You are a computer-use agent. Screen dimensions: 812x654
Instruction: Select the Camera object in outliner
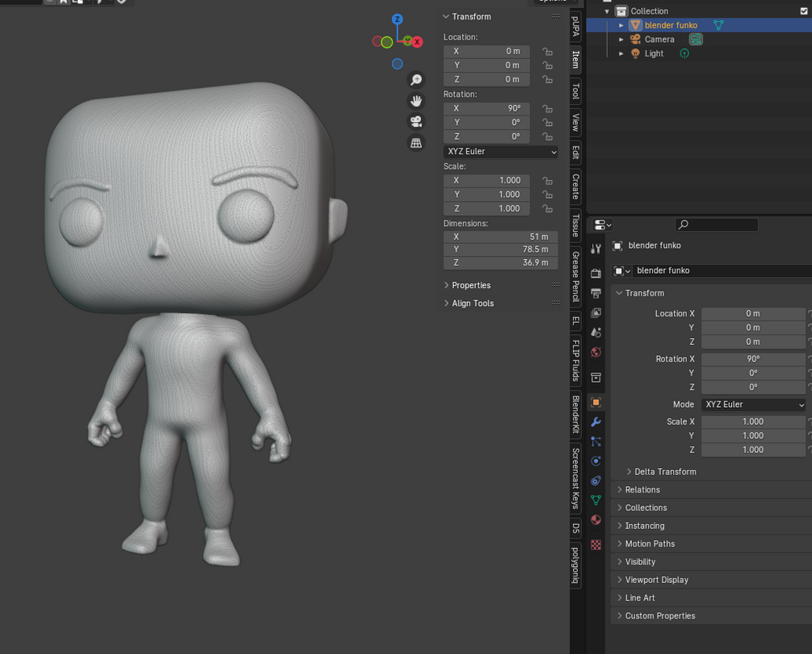click(x=659, y=40)
